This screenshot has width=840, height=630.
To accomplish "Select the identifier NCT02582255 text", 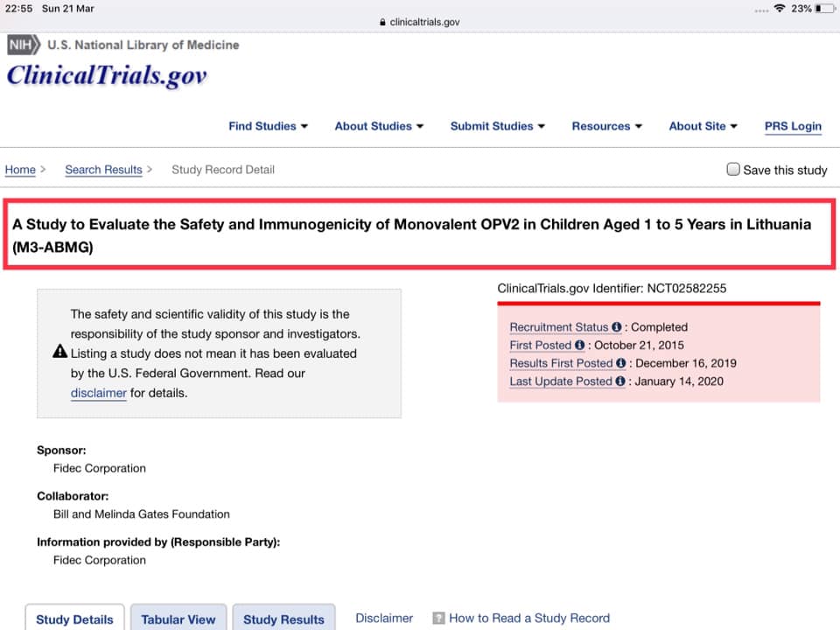I will (x=687, y=288).
